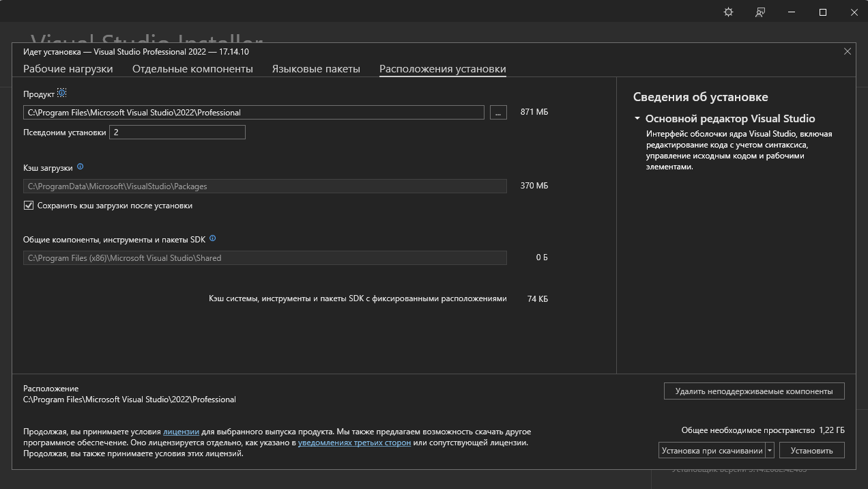
Task: Collapse the Основной редактор Visual Studio section
Action: tap(637, 118)
